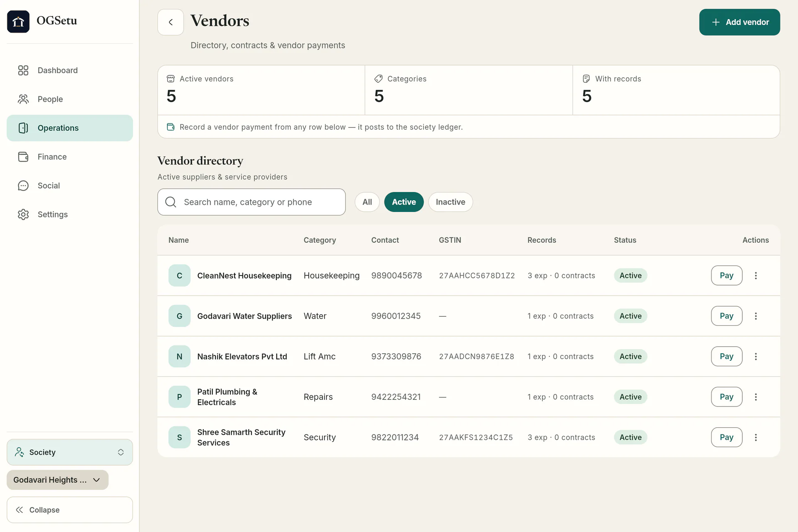This screenshot has height=532, width=798.
Task: Pay Shree Samarth Security Services
Action: [727, 437]
